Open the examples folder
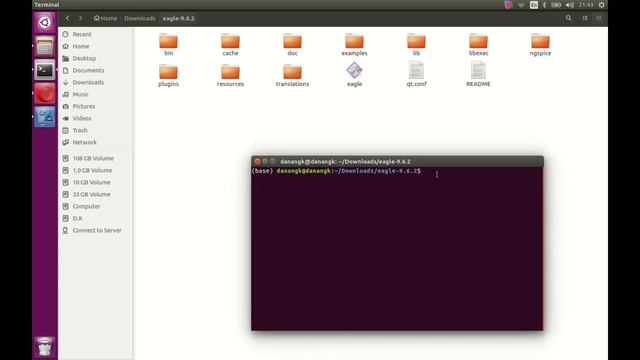Image resolution: width=640 pixels, height=360 pixels. pyautogui.click(x=354, y=44)
